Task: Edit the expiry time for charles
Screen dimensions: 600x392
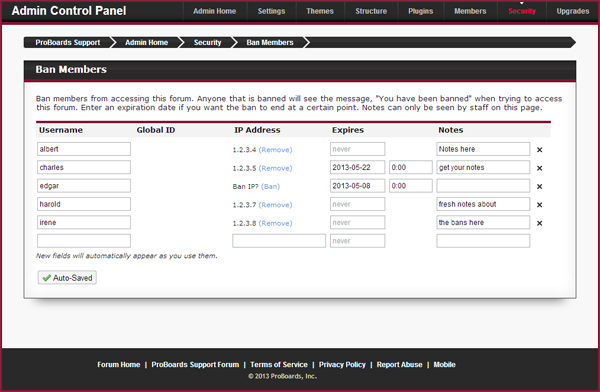Action: pyautogui.click(x=411, y=167)
